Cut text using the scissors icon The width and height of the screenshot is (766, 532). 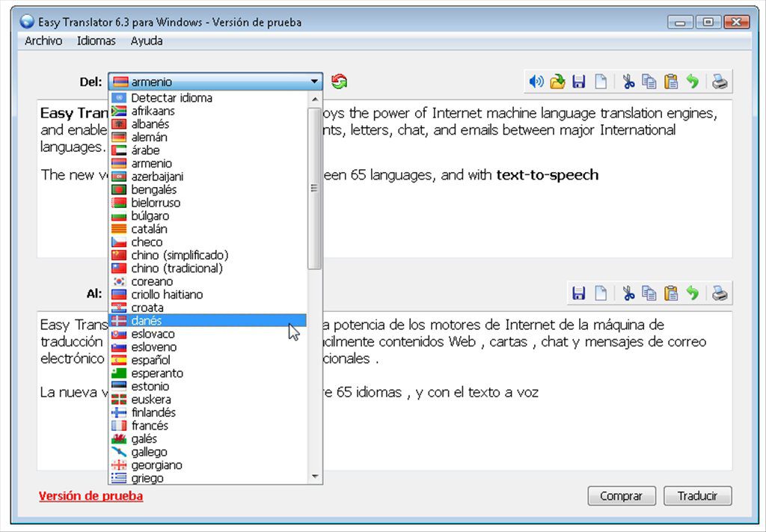click(628, 82)
